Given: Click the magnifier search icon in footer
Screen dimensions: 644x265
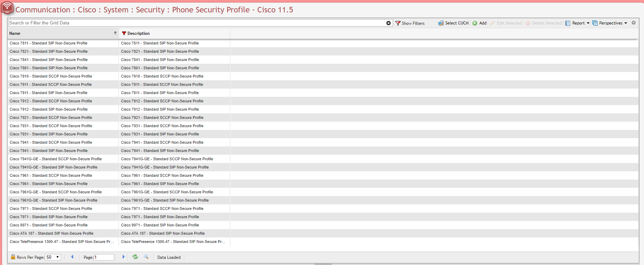Looking at the screenshot, I should coord(146,257).
